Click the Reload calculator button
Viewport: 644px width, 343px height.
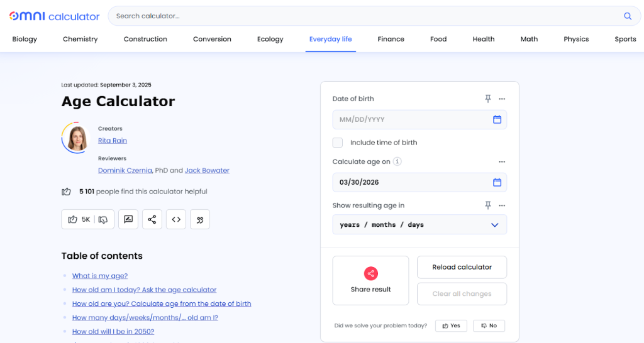click(462, 267)
